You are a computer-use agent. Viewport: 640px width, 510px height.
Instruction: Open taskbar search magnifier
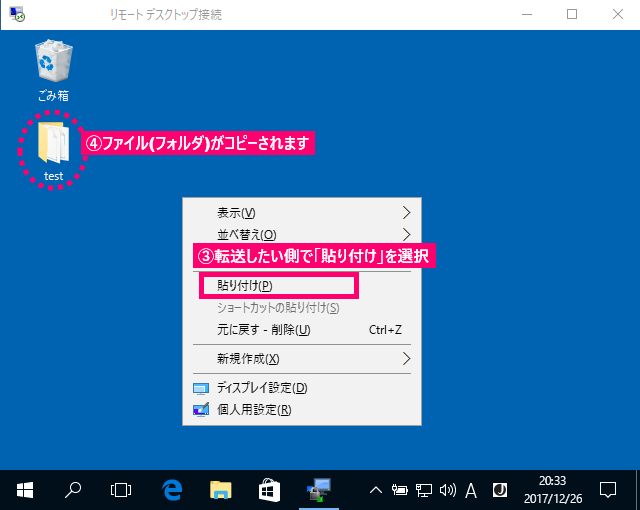click(73, 490)
